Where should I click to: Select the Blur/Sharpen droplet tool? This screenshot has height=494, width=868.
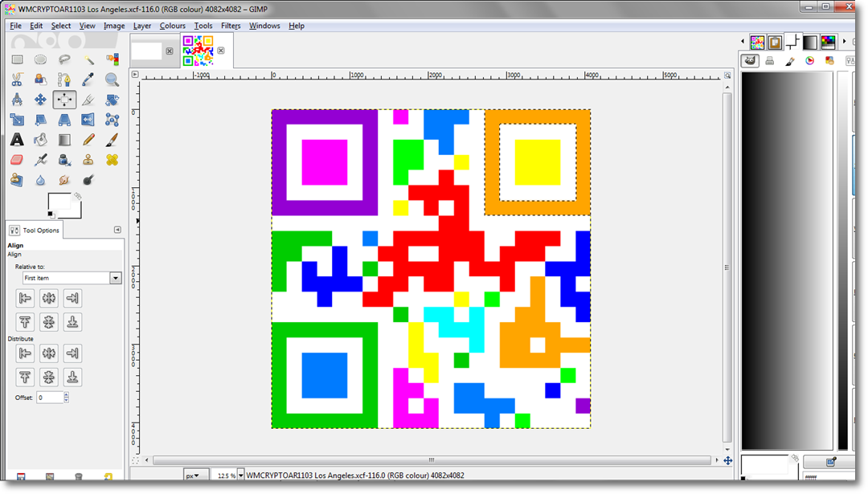click(x=40, y=180)
